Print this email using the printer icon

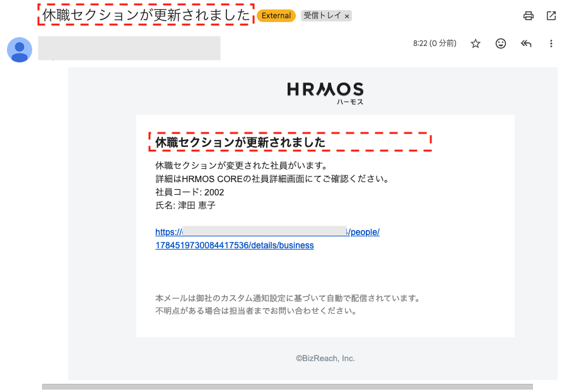click(529, 16)
